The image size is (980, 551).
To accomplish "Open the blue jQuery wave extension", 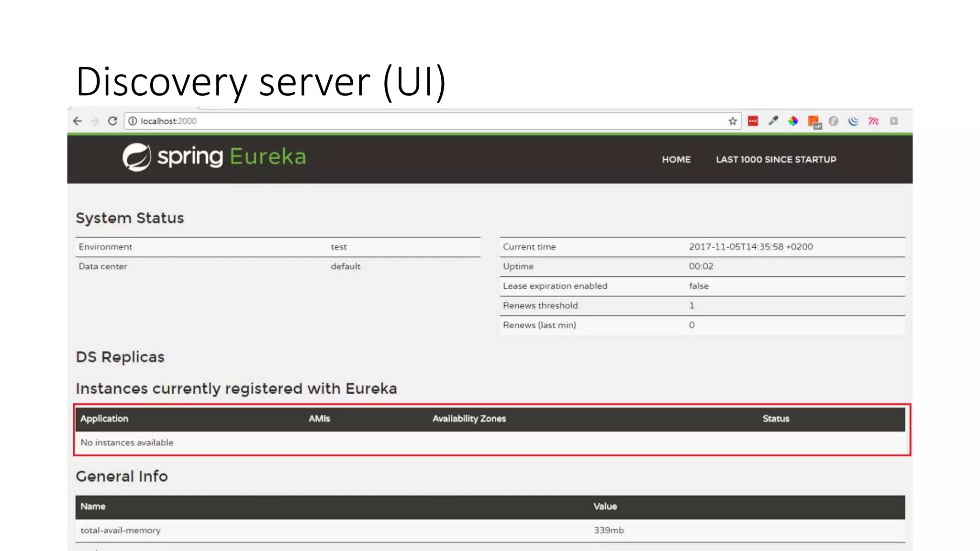I will pos(853,121).
